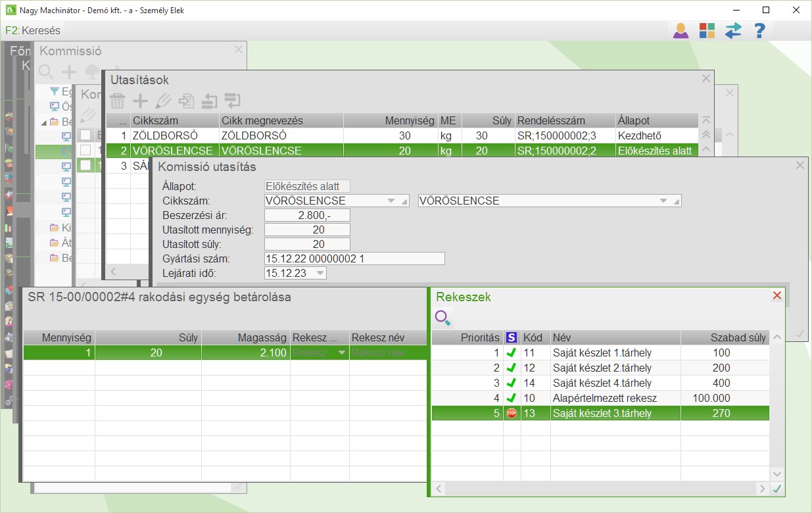Open the item name VÖRÖSLENCSE dropdown arrow
The width and height of the screenshot is (812, 513).
[663, 201]
